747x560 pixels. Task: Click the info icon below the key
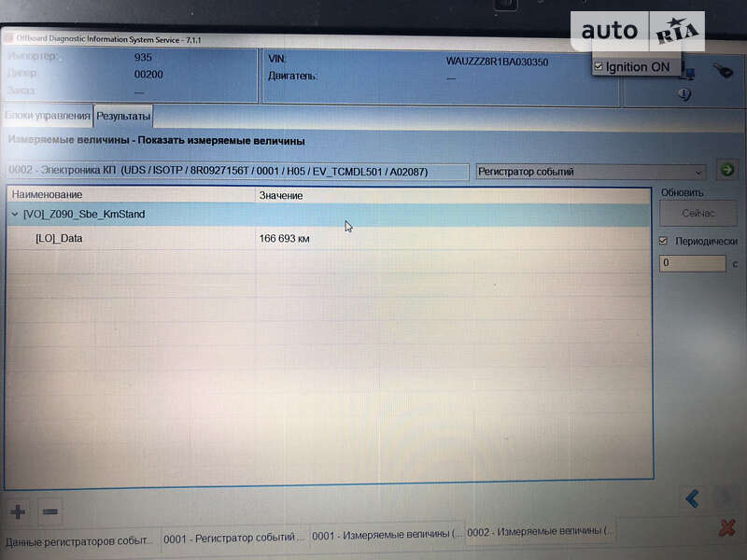[684, 91]
